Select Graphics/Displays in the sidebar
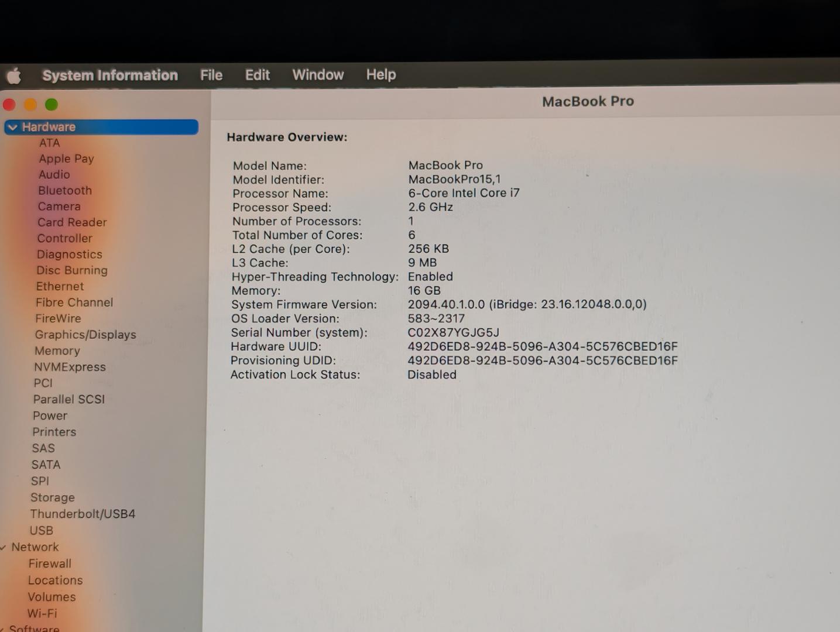The image size is (840, 632). (x=85, y=335)
